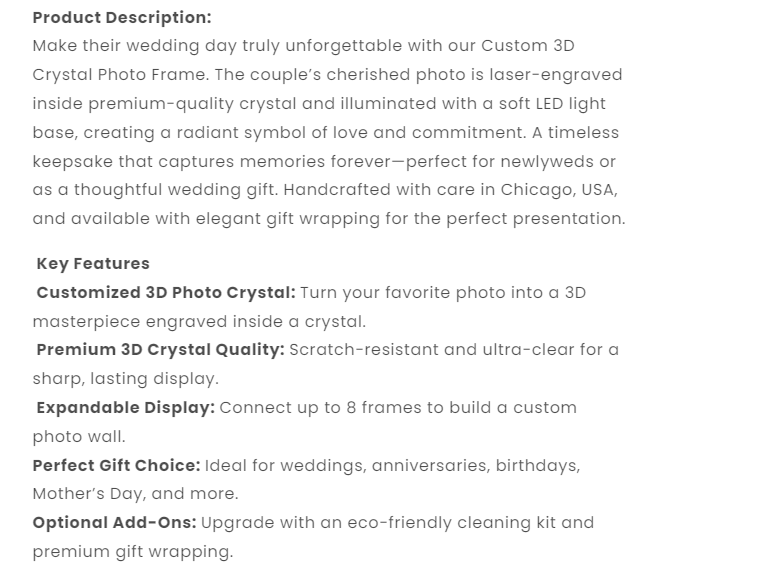The image size is (777, 579).
Task: Click the "Optional Add-Ons:" bold label
Action: click(114, 523)
